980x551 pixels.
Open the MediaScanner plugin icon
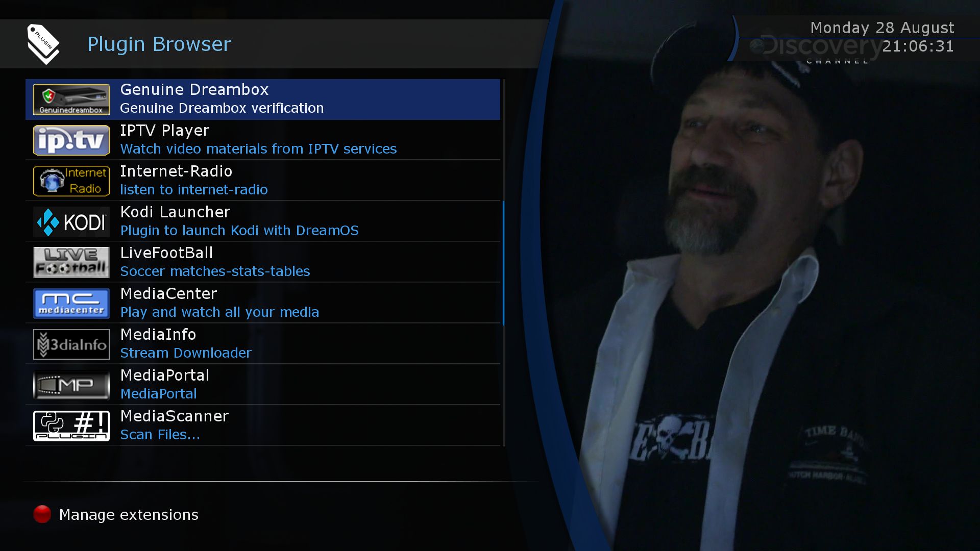coord(71,426)
